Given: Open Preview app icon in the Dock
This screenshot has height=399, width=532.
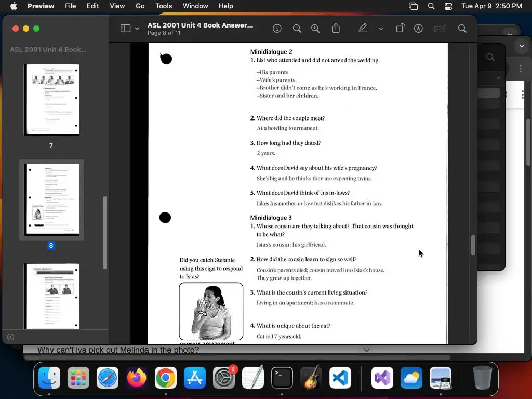Looking at the screenshot, I should pos(441,378).
